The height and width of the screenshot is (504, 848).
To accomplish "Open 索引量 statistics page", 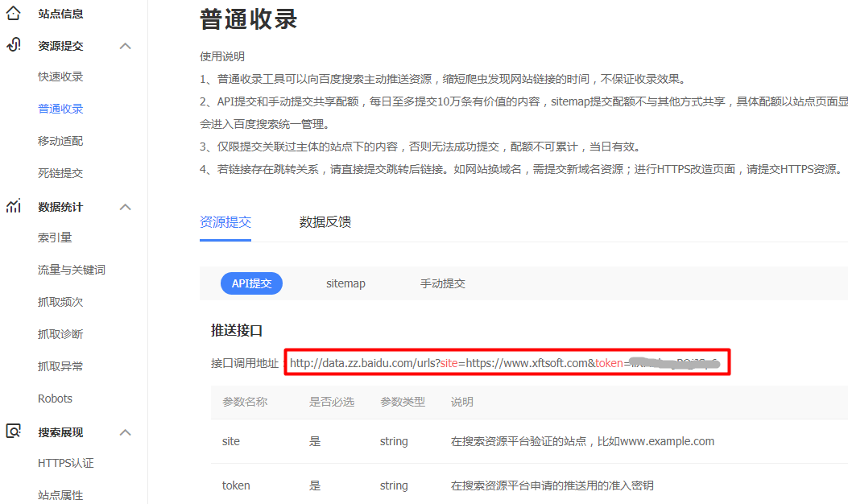I will pyautogui.click(x=55, y=238).
